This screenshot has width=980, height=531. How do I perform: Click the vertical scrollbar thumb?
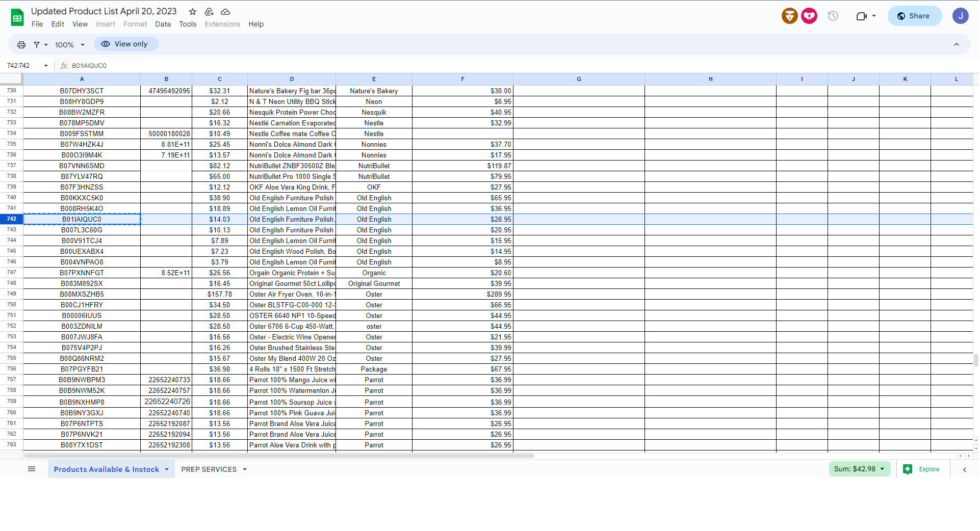click(976, 360)
